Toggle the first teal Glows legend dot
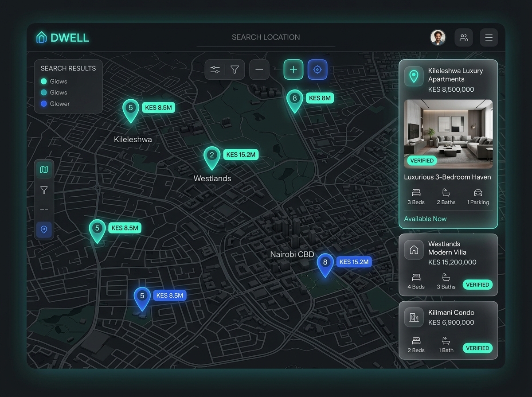 [x=43, y=82]
